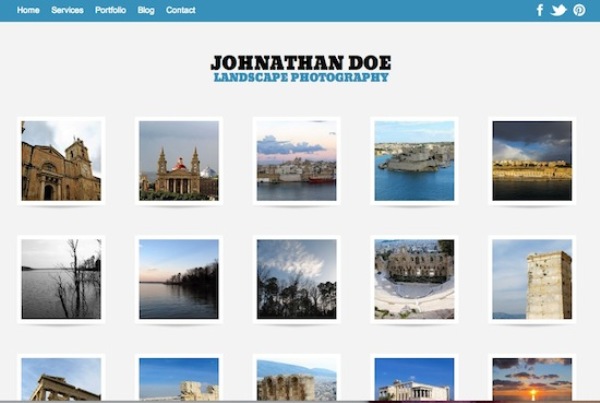This screenshot has width=600, height=403.
Task: Click the Facebook icon in header
Action: [540, 10]
